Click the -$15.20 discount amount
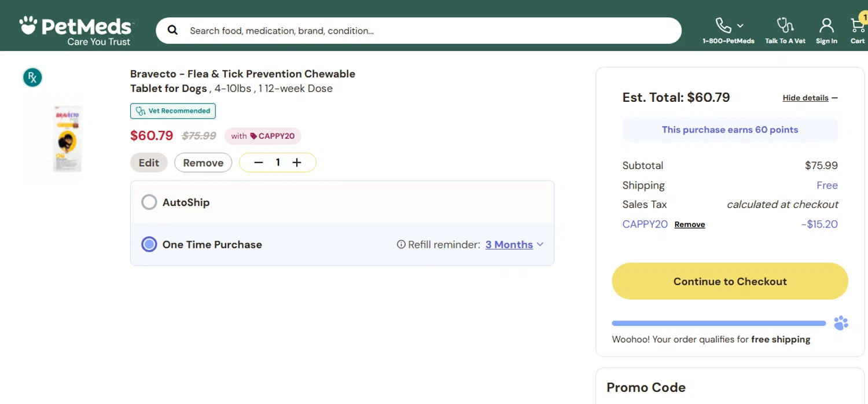Viewport: 868px width, 404px height. coord(819,225)
